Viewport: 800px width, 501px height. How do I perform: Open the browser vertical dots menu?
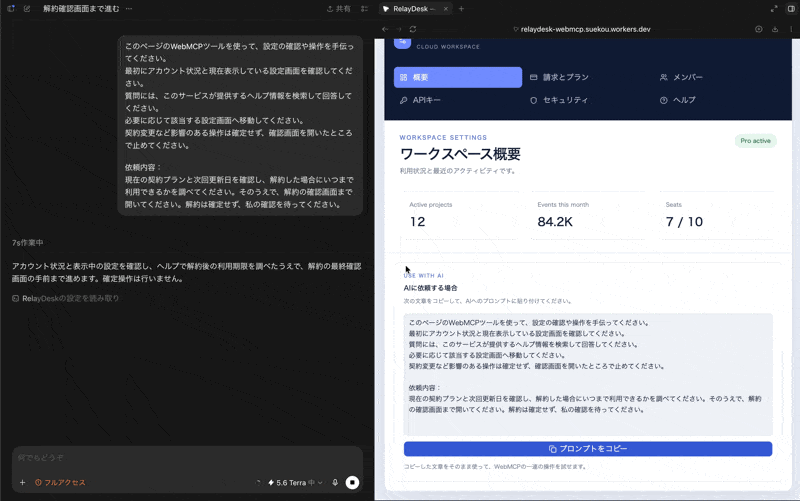[x=791, y=29]
